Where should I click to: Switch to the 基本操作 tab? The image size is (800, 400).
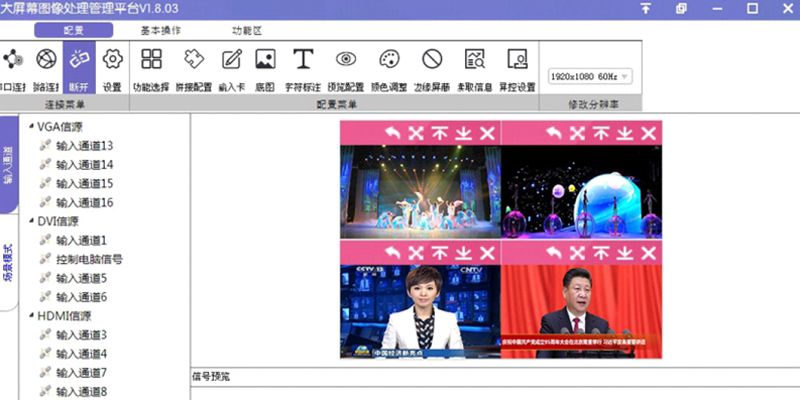[160, 30]
